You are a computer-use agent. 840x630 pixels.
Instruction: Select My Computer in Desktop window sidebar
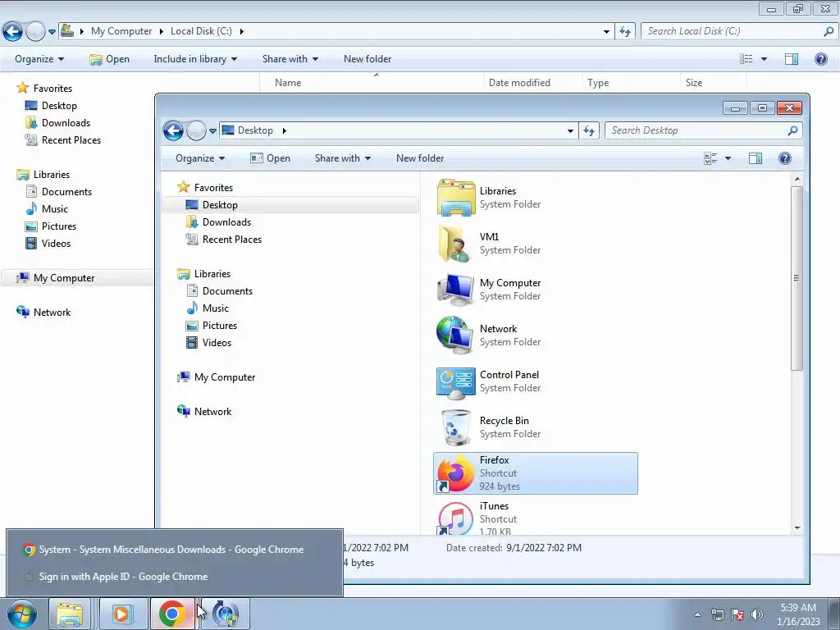coord(225,377)
